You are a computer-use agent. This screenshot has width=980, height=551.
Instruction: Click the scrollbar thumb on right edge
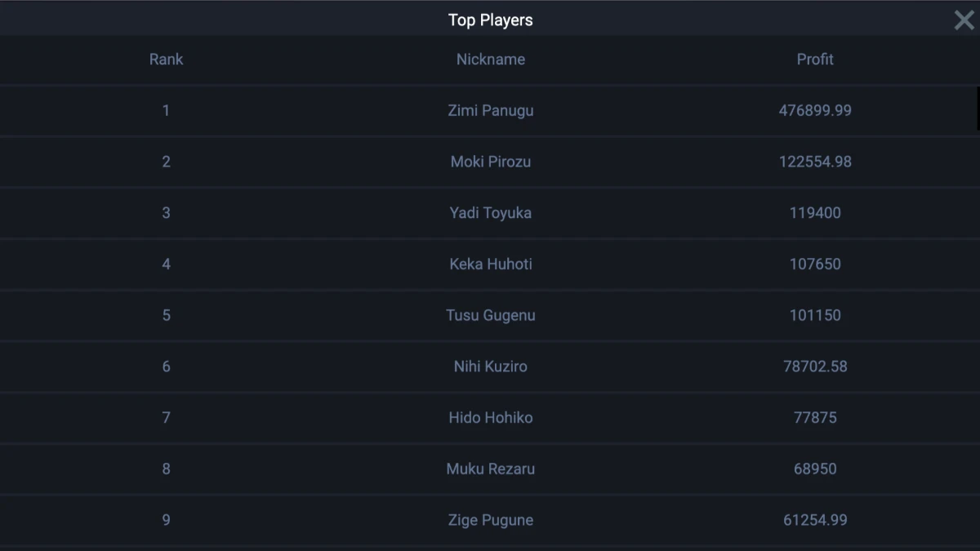pos(978,109)
